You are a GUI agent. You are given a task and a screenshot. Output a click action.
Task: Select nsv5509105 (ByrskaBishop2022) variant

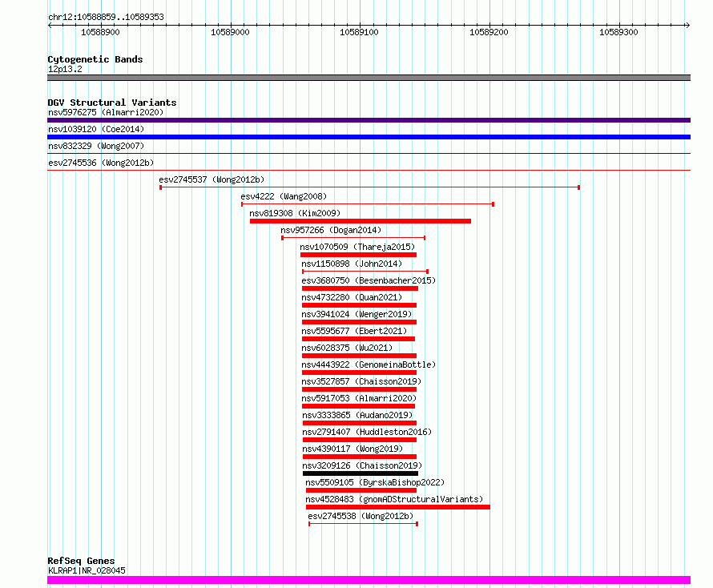375,482
